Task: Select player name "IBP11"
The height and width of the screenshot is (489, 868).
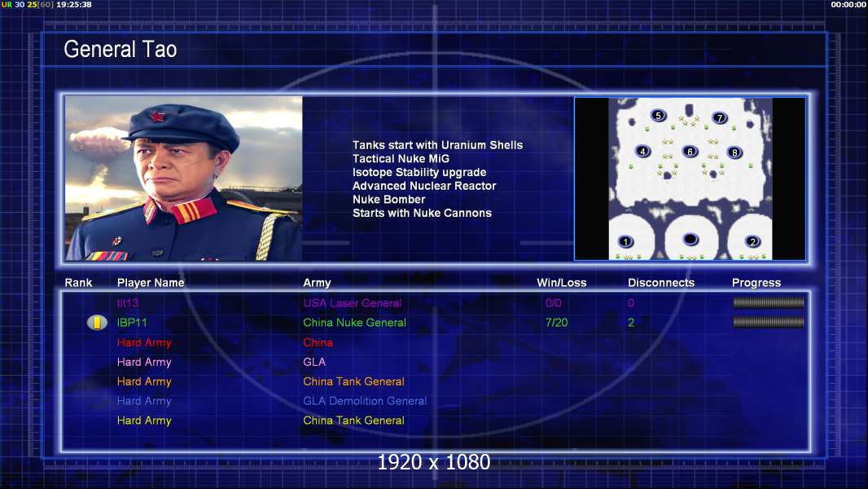Action: pyautogui.click(x=132, y=322)
